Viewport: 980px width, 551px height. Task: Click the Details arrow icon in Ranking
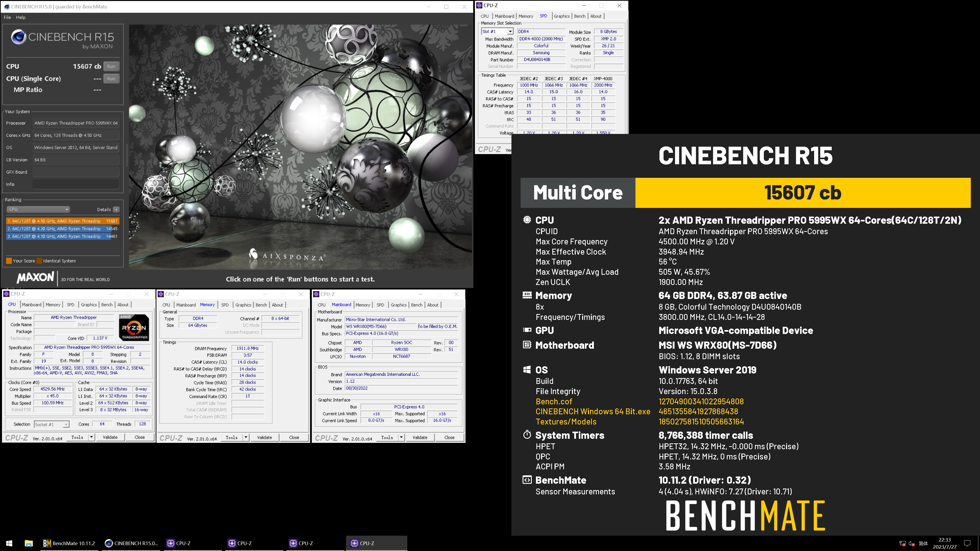pos(116,209)
